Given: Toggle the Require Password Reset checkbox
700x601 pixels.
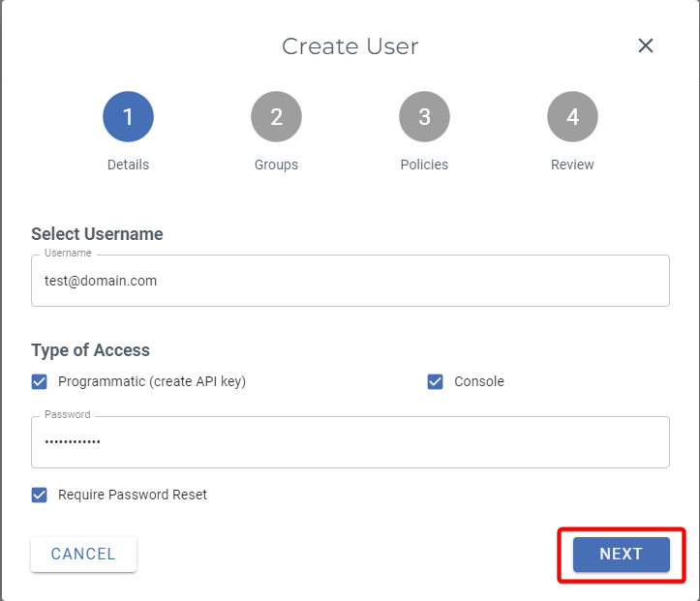Looking at the screenshot, I should [40, 495].
